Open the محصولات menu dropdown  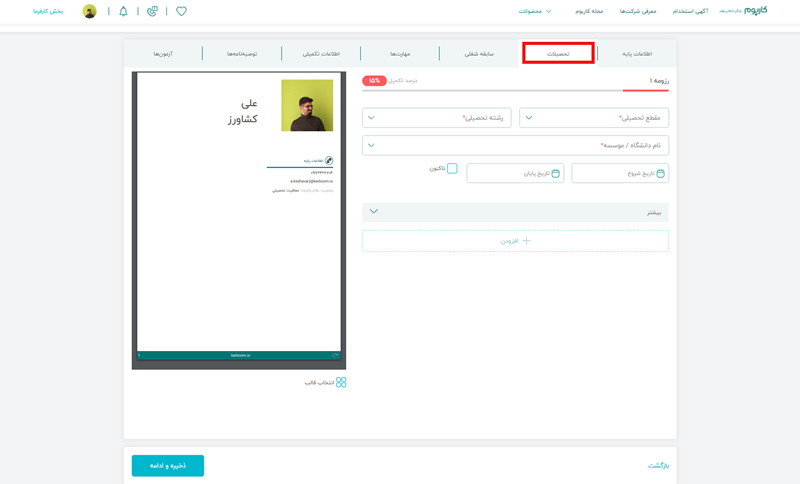click(x=535, y=11)
